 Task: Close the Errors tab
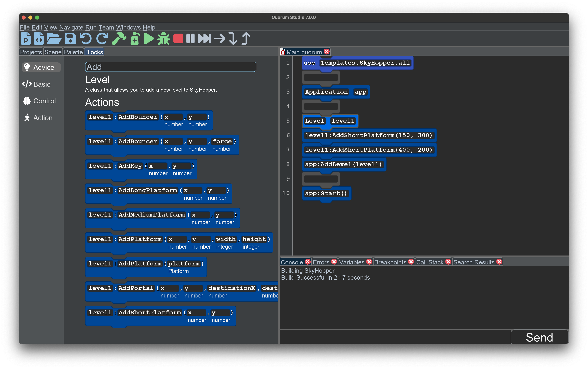coord(334,262)
